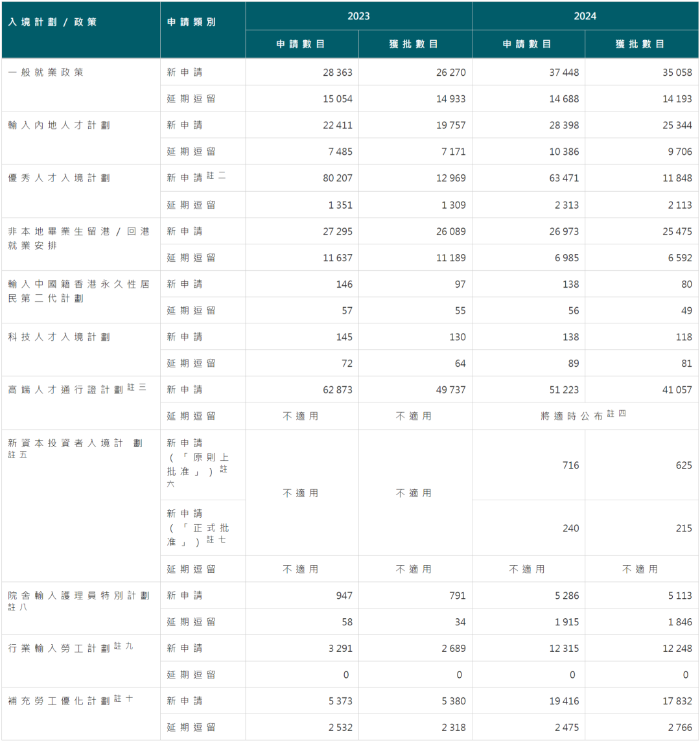Select the value 25 344
This screenshot has width=700, height=742.
(677, 126)
